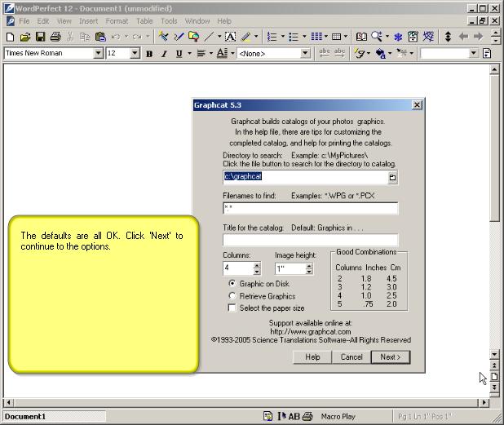Open the font size 12 dropdown

point(135,53)
